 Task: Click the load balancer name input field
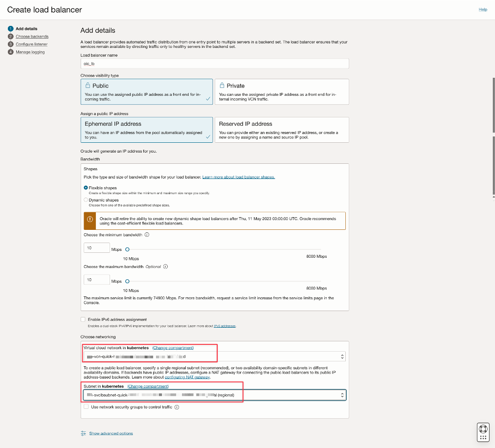point(214,63)
